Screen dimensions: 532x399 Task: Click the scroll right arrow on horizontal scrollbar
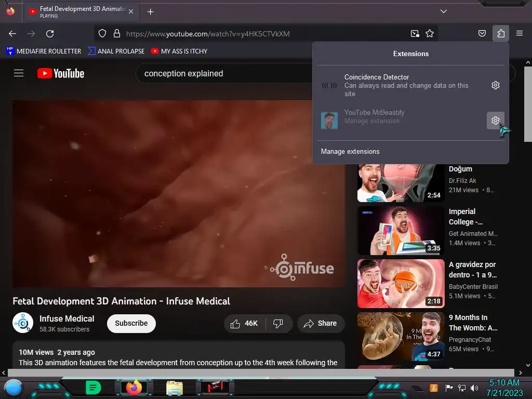(520, 373)
